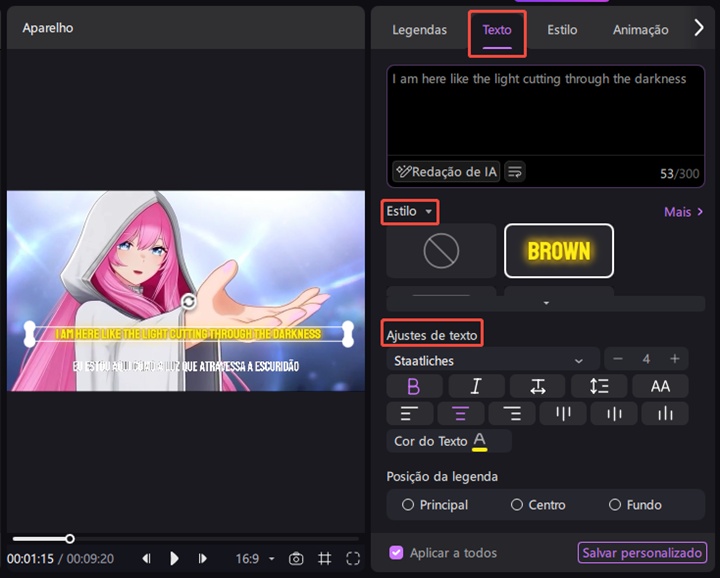Viewport: 720px width, 578px height.
Task: Toggle italic formatting button
Action: point(476,386)
